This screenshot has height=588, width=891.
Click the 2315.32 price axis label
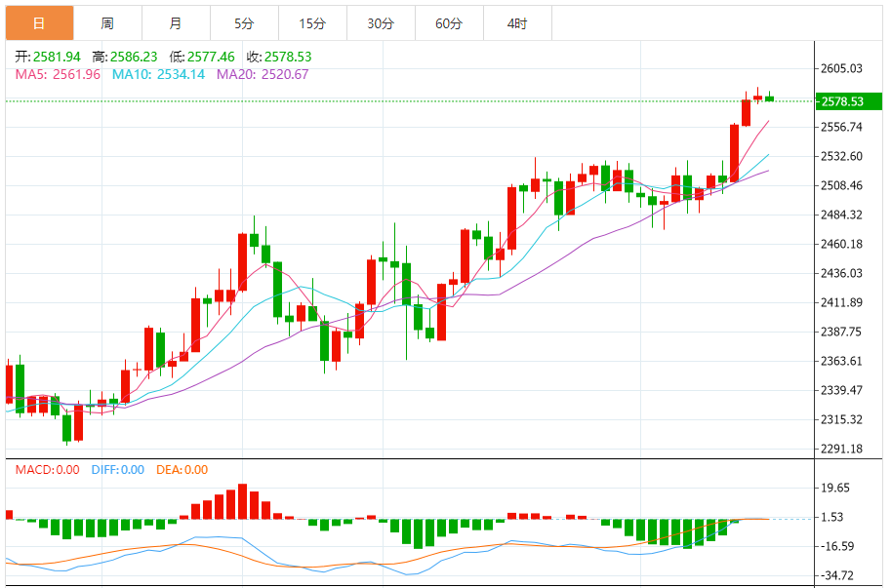click(841, 419)
